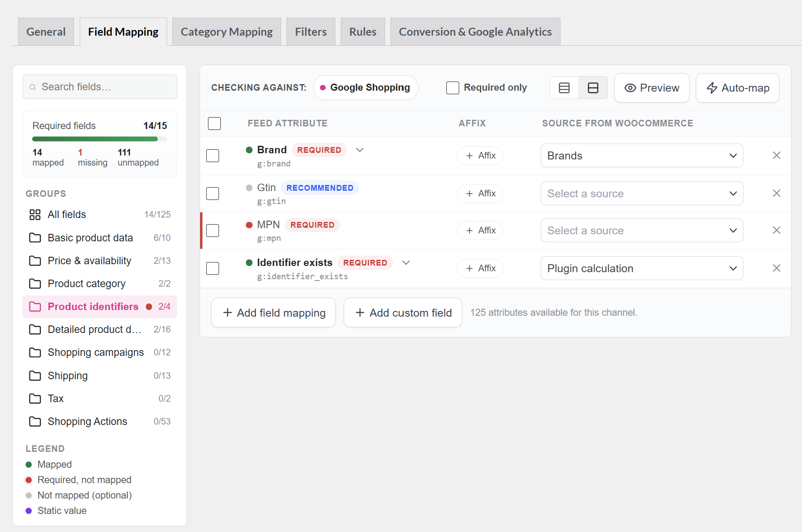The image size is (802, 532).
Task: Remove the Gtin mapping row
Action: (776, 193)
